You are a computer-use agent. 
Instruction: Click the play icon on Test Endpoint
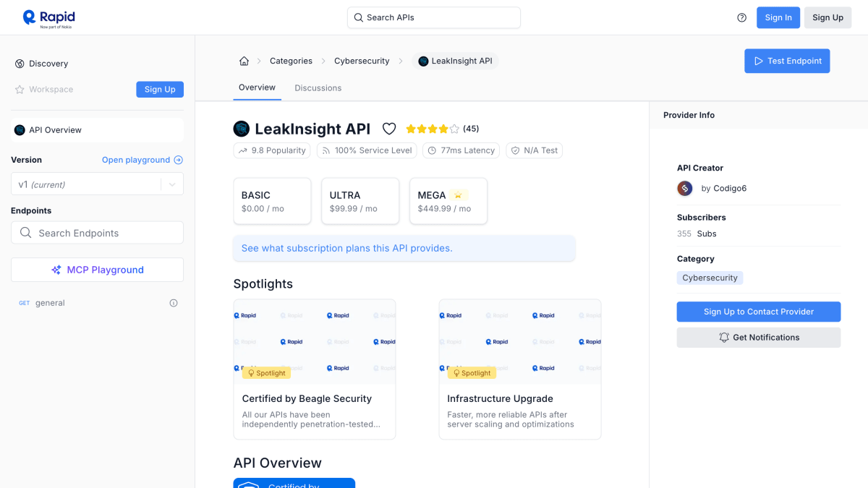coord(759,61)
